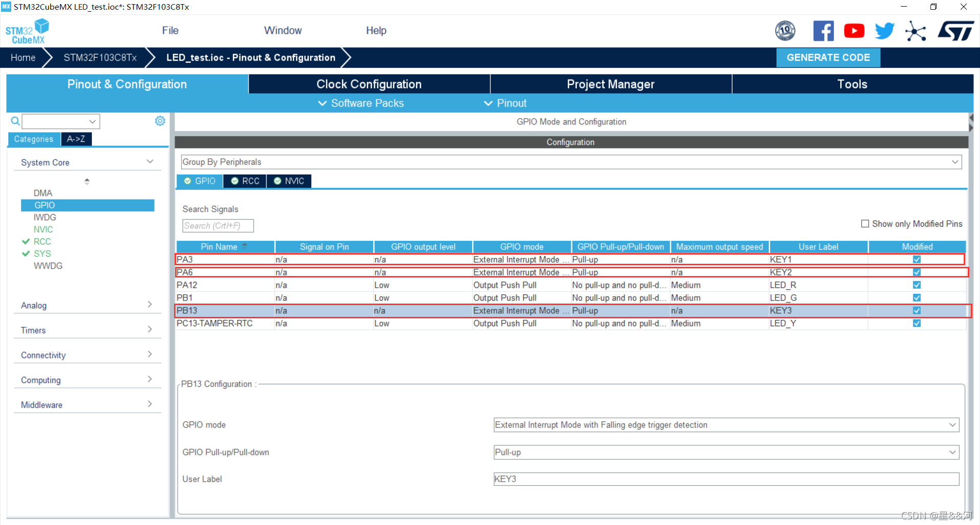
Task: Expand the Timers category
Action: [150, 330]
